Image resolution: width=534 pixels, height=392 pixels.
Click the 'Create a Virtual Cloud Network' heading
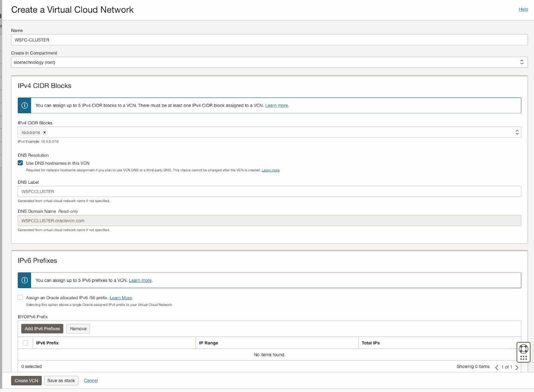[x=72, y=10]
